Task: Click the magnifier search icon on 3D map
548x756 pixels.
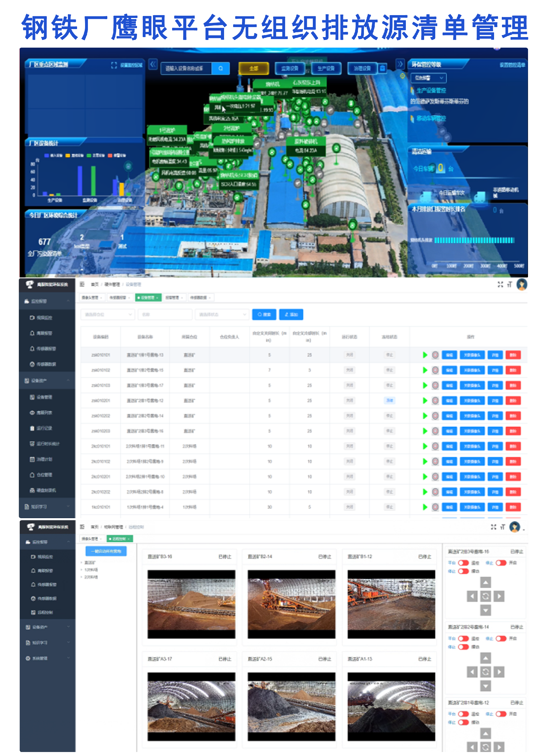Action: coord(221,68)
